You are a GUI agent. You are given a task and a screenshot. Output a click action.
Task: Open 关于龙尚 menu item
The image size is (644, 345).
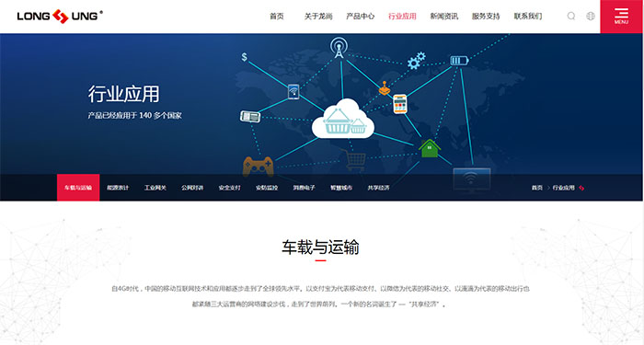click(318, 17)
